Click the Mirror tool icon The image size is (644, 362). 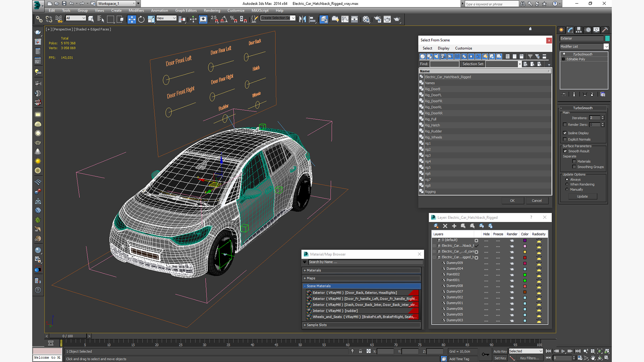303,19
